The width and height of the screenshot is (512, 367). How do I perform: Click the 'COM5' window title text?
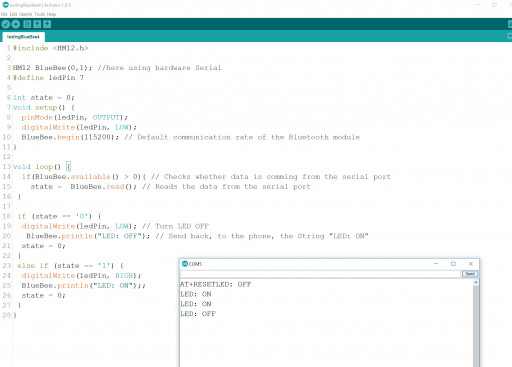click(x=195, y=264)
